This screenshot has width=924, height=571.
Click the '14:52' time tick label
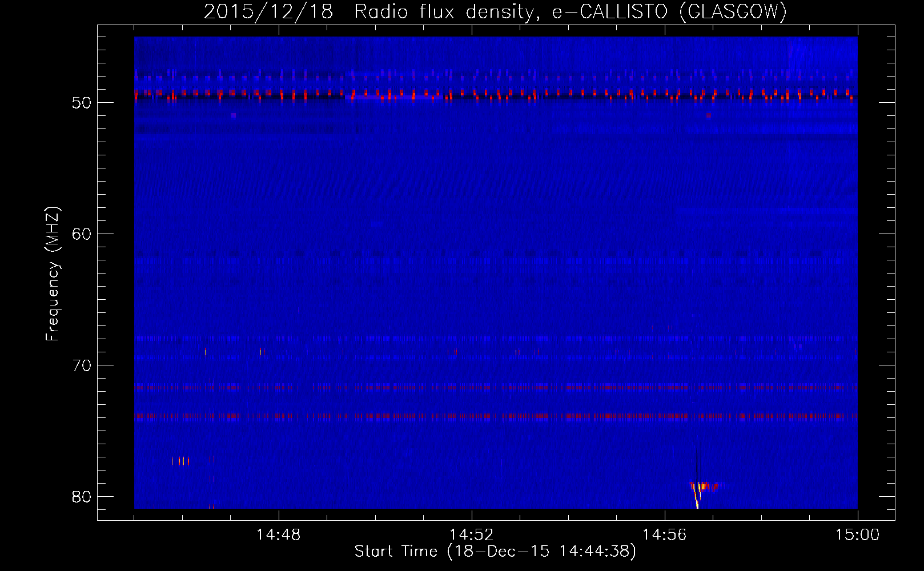[x=471, y=535]
